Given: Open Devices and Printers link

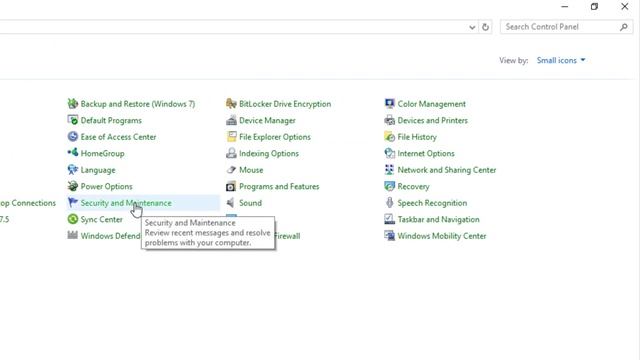Looking at the screenshot, I should click(433, 120).
